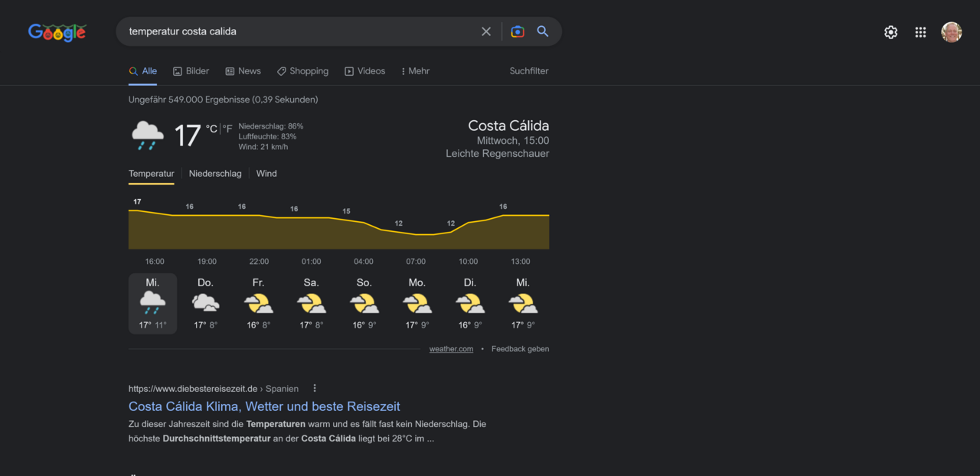Click the profile avatar picture

[951, 32]
